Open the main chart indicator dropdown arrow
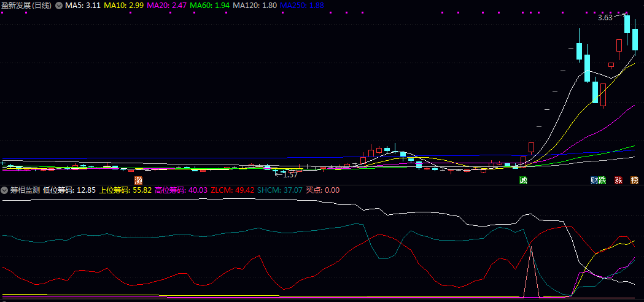Viewport: 644px width, 302px height. (x=58, y=5)
